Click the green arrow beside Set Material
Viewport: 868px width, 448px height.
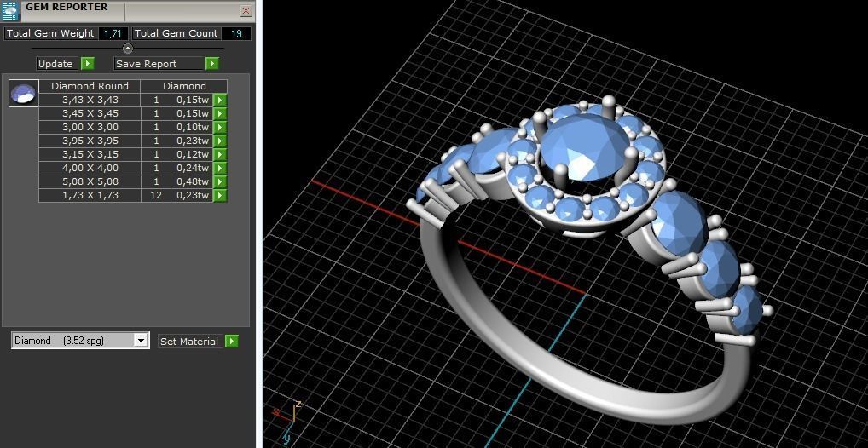(x=232, y=342)
